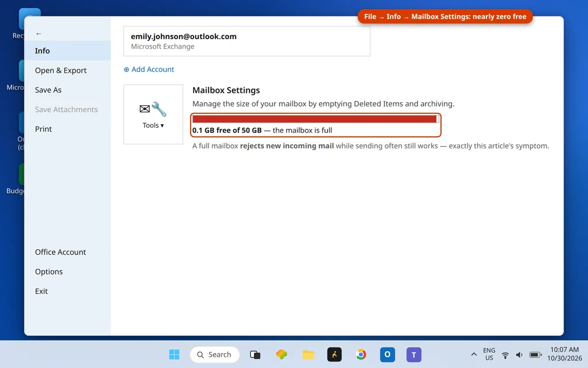Click the Mailbox Settings heading

click(x=226, y=90)
